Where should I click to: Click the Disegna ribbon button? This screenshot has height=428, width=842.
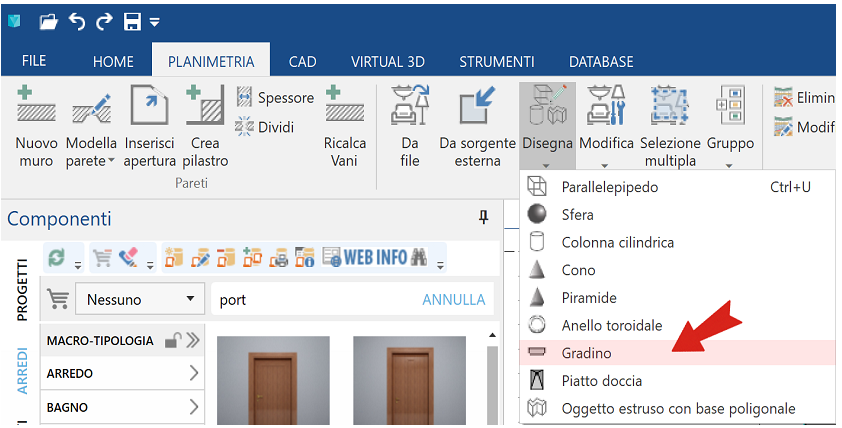click(x=547, y=127)
